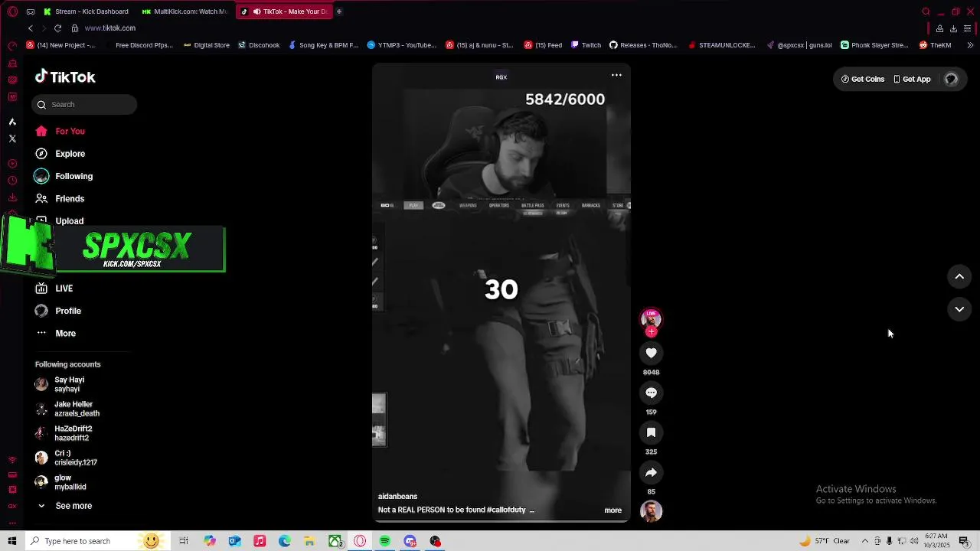Select the TikTok browser tab
The height and width of the screenshot is (551, 980).
283,11
